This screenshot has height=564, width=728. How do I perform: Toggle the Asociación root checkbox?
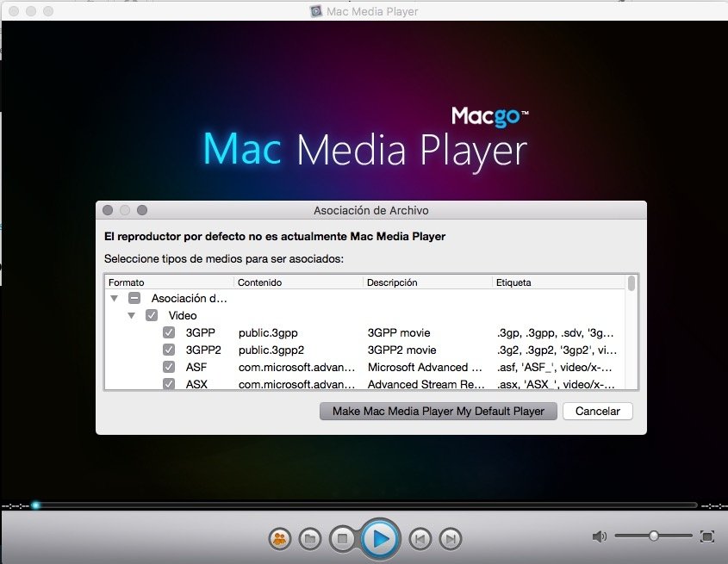click(x=134, y=298)
